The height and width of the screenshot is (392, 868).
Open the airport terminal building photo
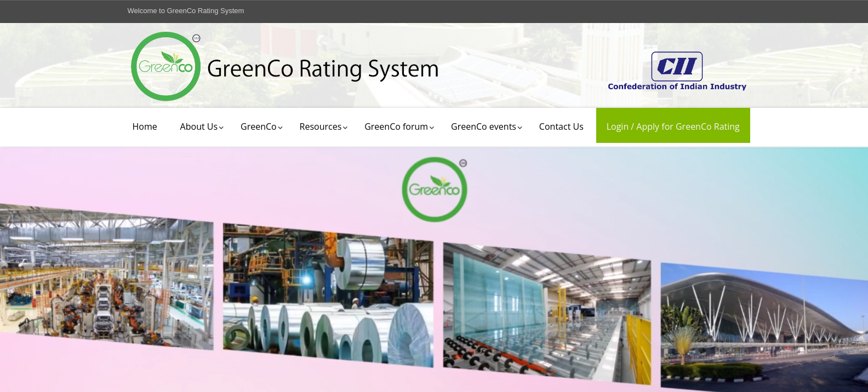click(764, 327)
